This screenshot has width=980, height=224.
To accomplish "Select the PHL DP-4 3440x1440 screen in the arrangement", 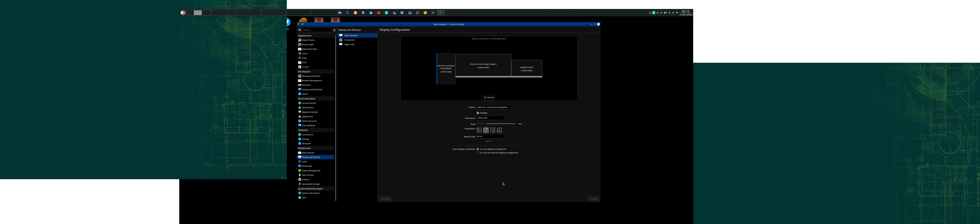I will tap(483, 66).
